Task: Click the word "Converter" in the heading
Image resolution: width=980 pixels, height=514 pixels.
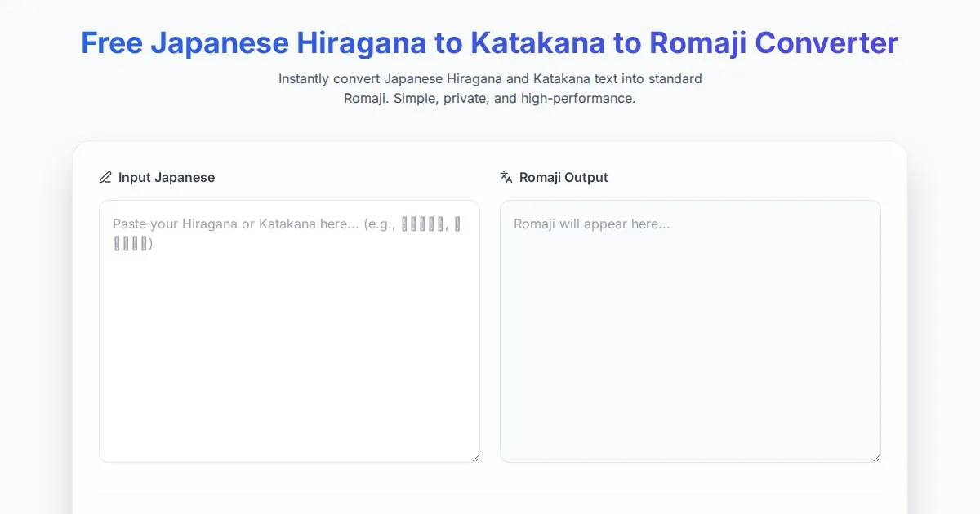Action: pos(831,43)
